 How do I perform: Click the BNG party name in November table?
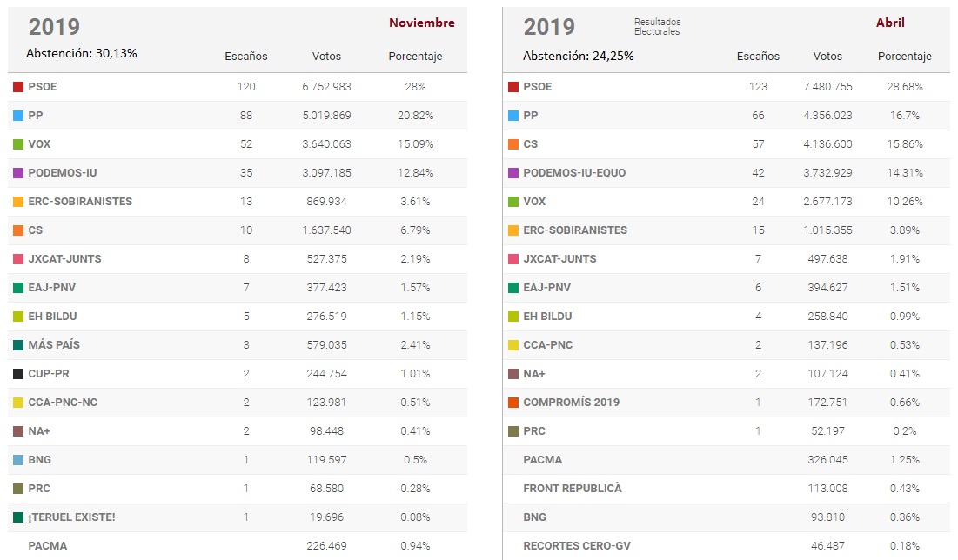(x=40, y=460)
